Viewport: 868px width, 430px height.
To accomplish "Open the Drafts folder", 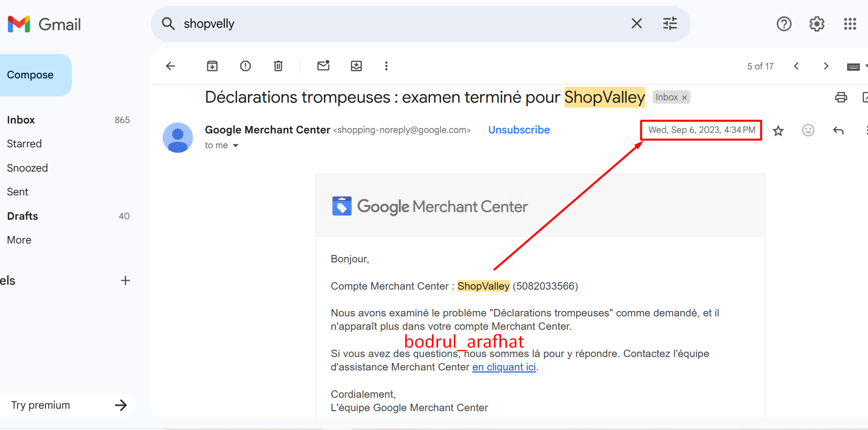I will coord(22,216).
